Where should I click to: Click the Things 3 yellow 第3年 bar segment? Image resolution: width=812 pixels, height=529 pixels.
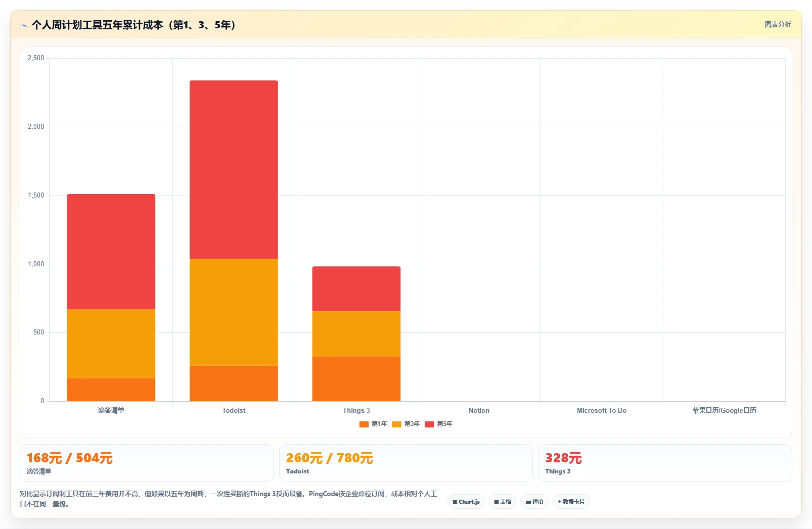click(356, 334)
